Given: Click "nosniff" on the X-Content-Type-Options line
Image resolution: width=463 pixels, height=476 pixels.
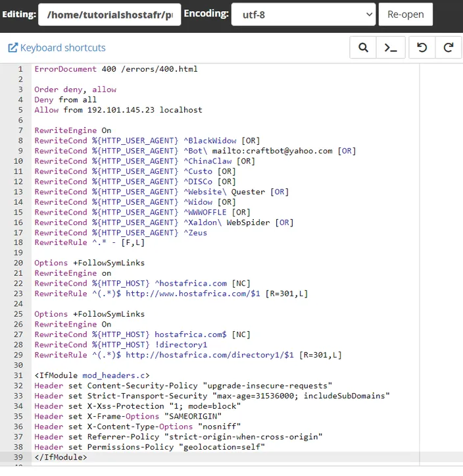Looking at the screenshot, I should [219, 427].
